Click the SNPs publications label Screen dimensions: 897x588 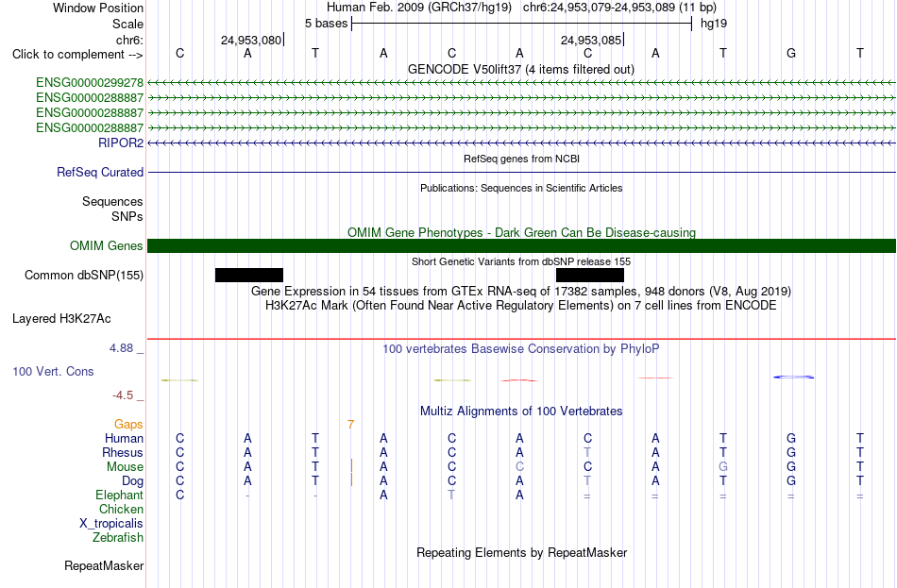click(127, 216)
